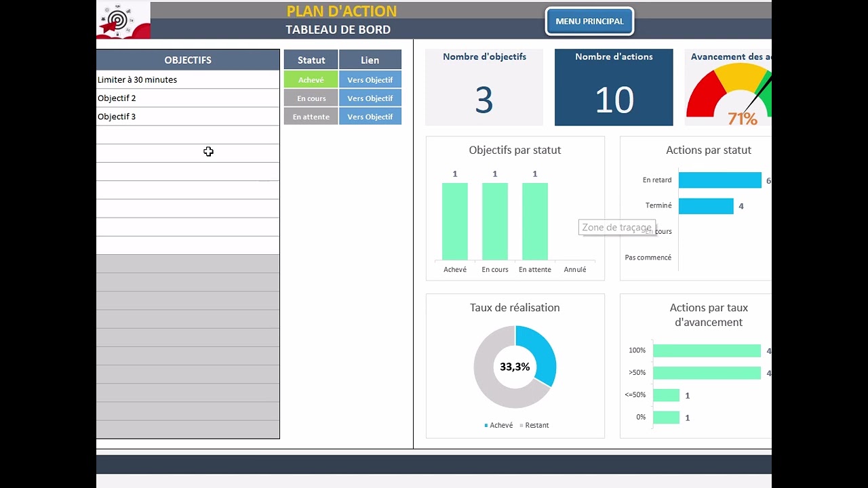Image resolution: width=868 pixels, height=488 pixels.
Task: Click the Lien column header
Action: [370, 60]
